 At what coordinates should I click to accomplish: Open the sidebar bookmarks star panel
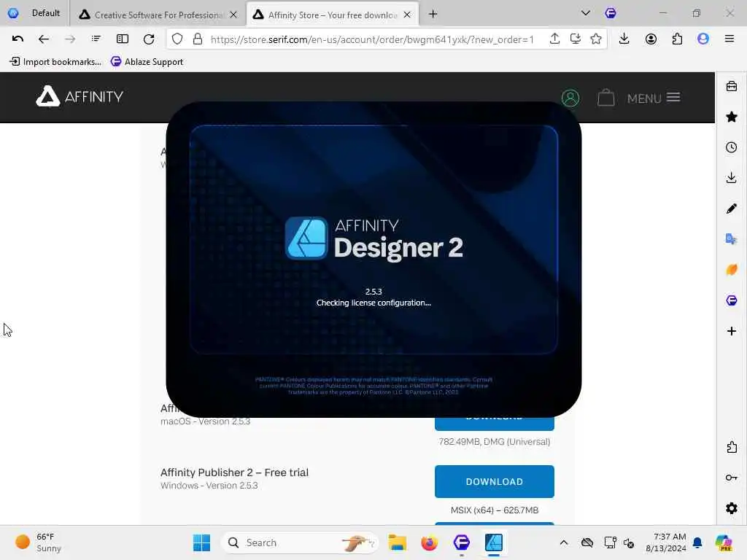click(732, 117)
